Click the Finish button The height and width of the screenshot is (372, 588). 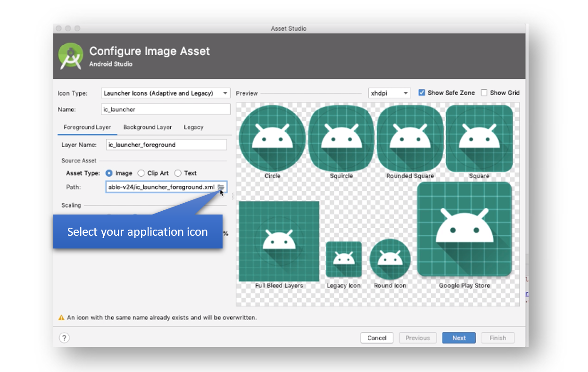498,338
